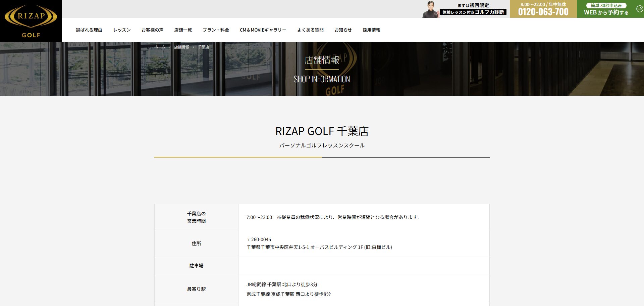Go to 店舗情報 breadcrumb link
The width and height of the screenshot is (644, 306).
click(x=181, y=47)
